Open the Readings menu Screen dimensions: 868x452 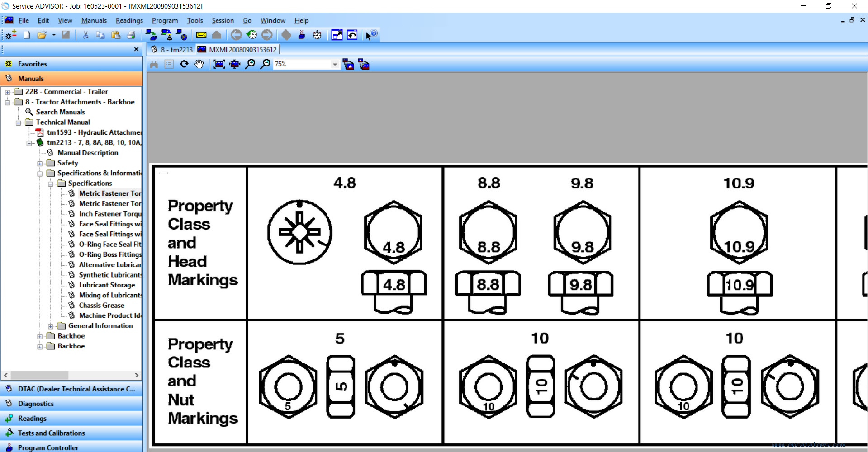pyautogui.click(x=129, y=20)
